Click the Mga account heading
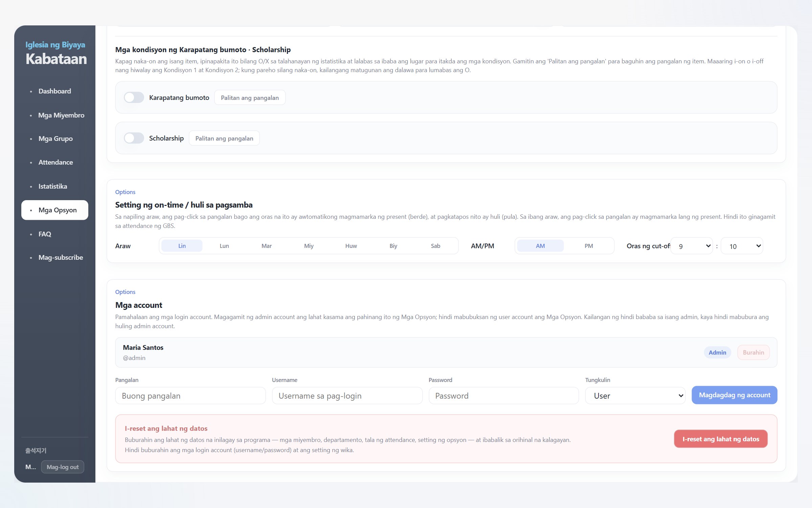The width and height of the screenshot is (812, 508). (139, 305)
